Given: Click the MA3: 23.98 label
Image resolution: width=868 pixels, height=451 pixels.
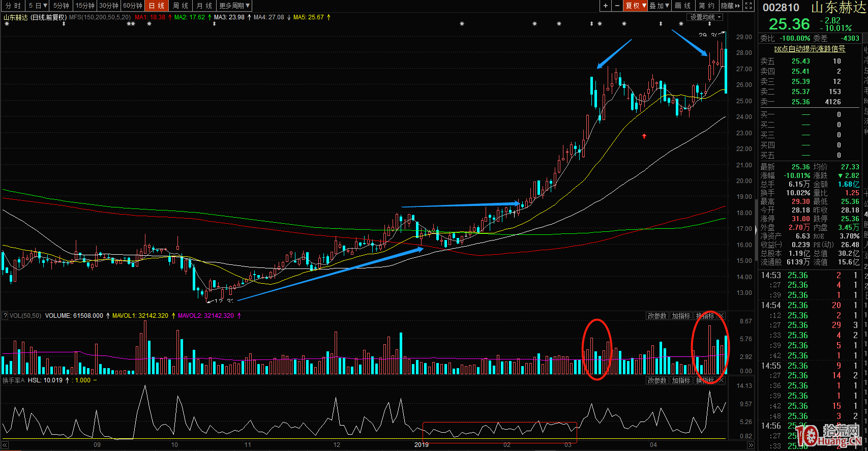Looking at the screenshot, I should [x=229, y=17].
